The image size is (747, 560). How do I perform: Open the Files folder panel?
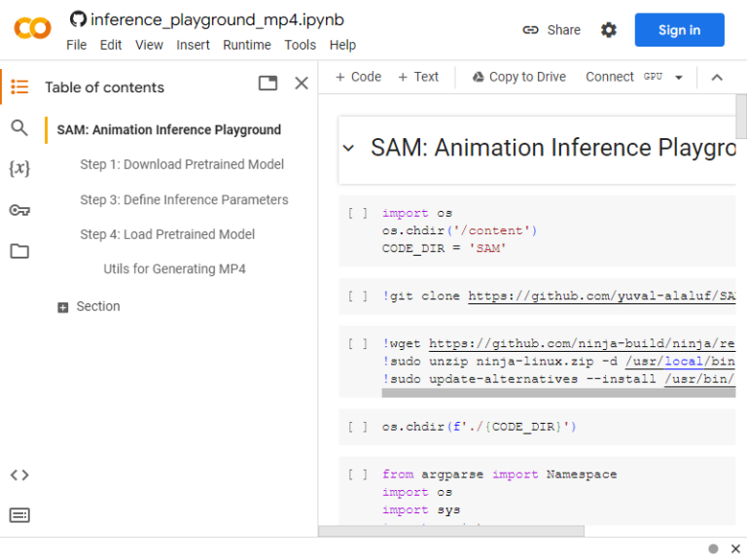tap(19, 251)
